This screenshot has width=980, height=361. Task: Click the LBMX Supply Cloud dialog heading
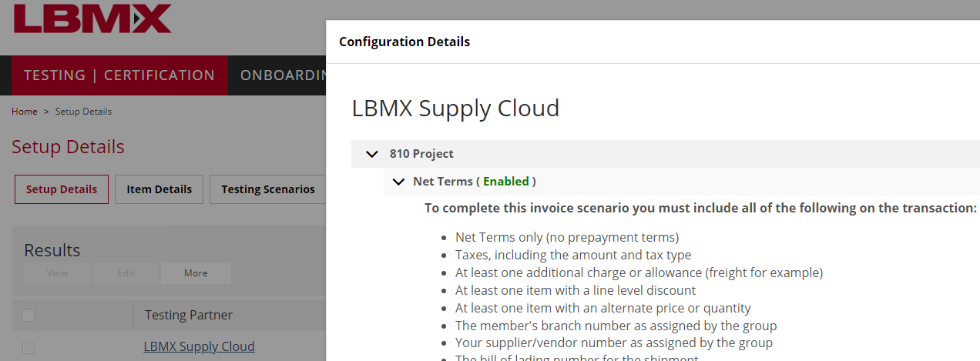[455, 108]
